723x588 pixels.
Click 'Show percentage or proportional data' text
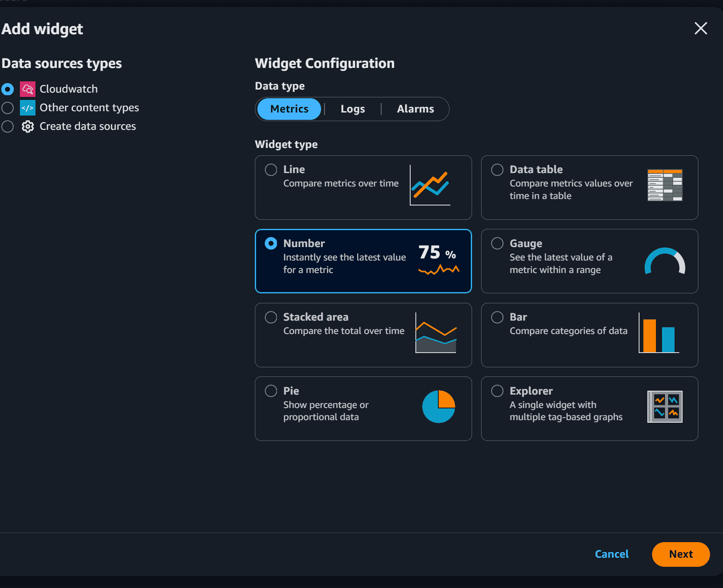[326, 411]
